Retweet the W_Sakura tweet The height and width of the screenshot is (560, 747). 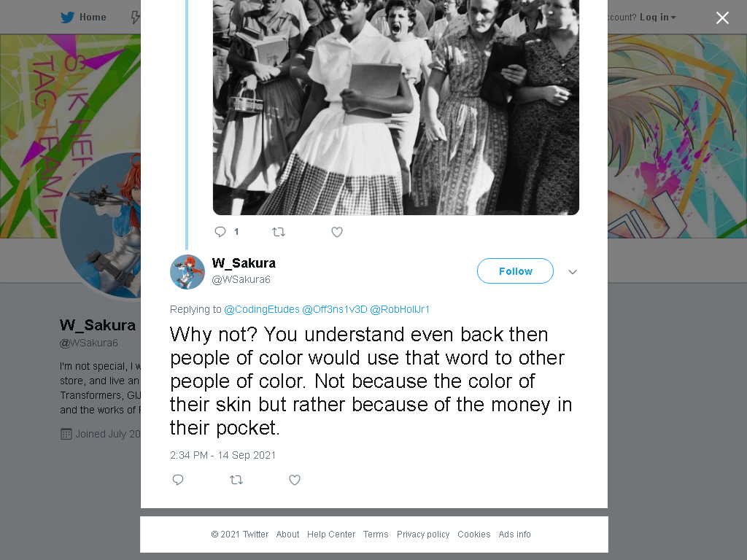(236, 480)
